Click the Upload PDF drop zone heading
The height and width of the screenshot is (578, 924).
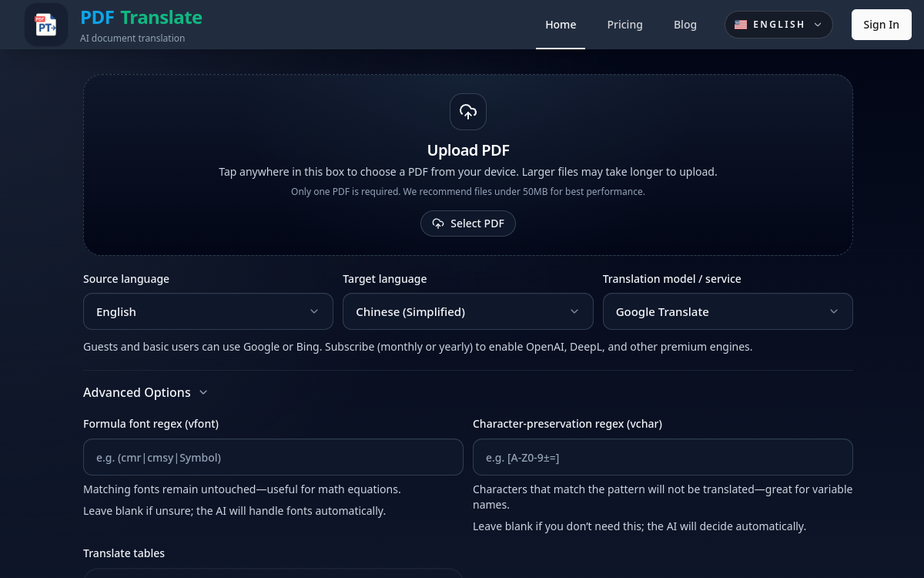click(x=468, y=150)
